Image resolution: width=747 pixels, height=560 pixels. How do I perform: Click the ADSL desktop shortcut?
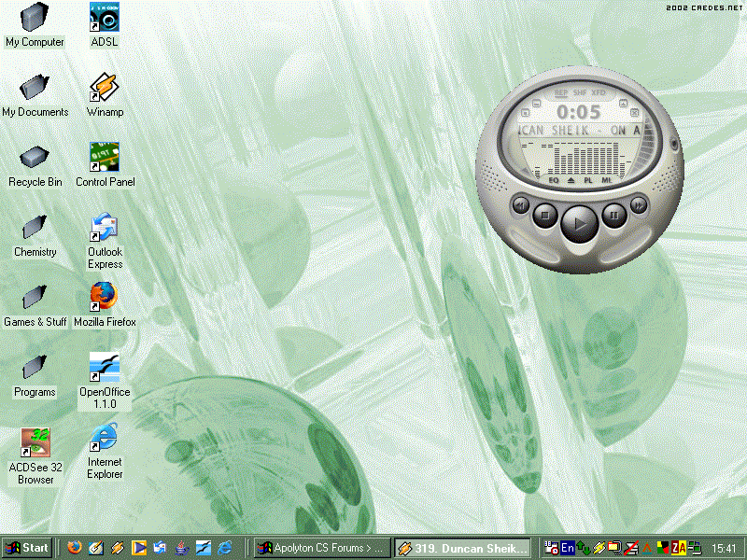pyautogui.click(x=104, y=17)
